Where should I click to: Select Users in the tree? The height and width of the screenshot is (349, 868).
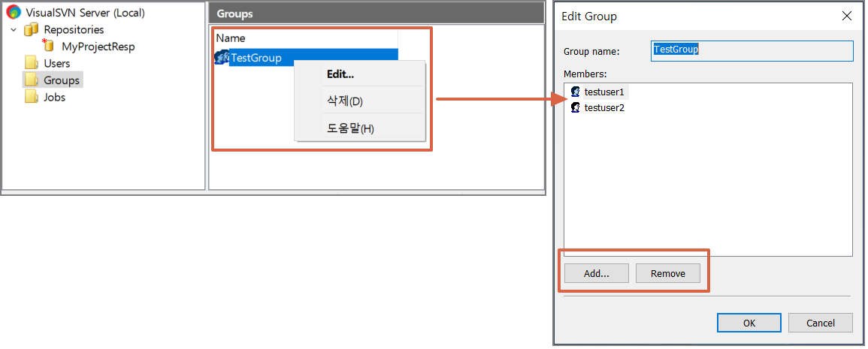click(x=56, y=64)
